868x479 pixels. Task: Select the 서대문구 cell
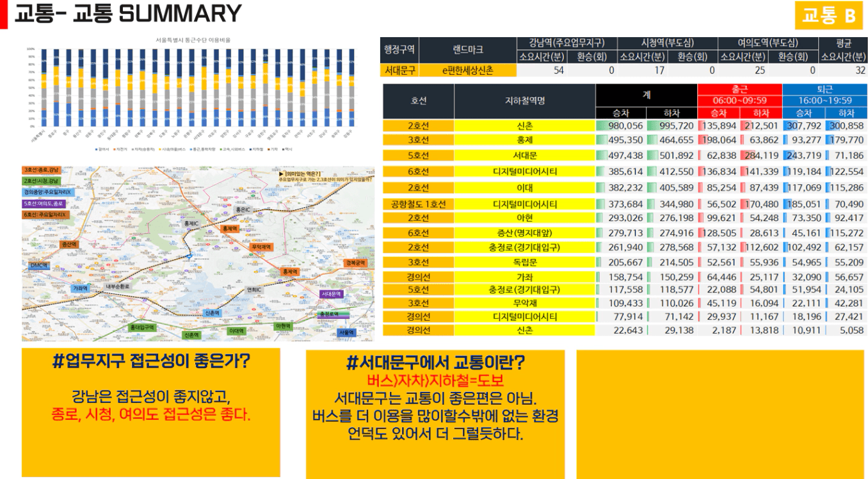click(399, 70)
